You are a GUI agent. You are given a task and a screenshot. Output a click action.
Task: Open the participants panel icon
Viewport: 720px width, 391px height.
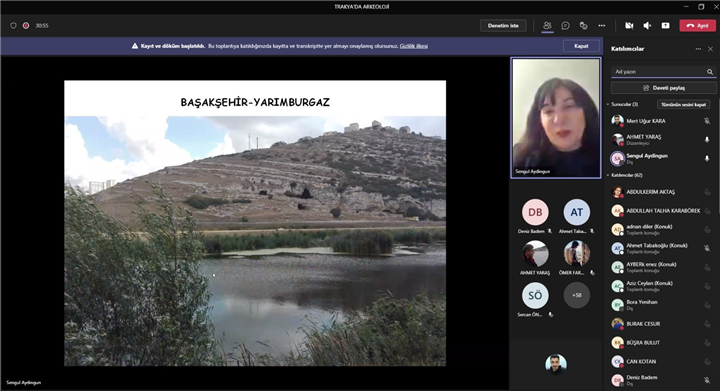point(547,26)
